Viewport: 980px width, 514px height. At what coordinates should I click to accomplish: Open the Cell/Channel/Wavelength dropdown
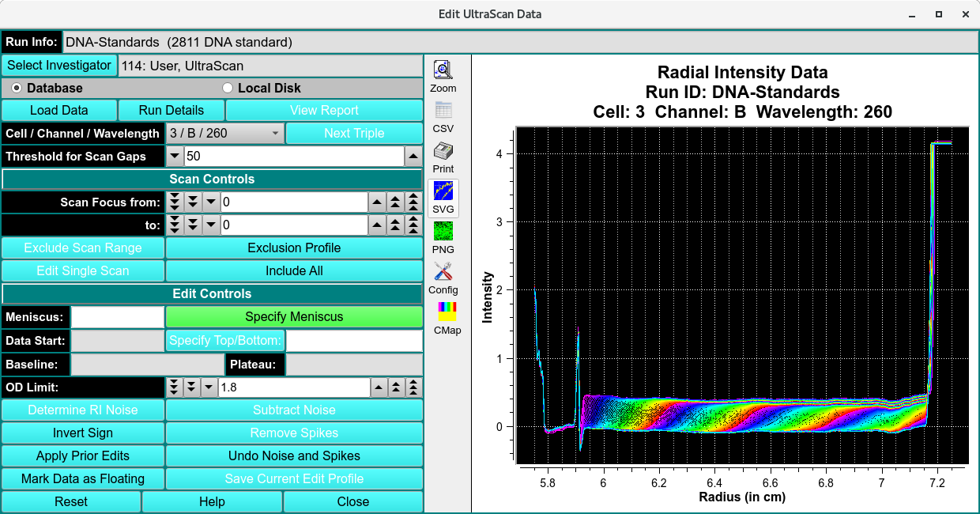click(224, 134)
